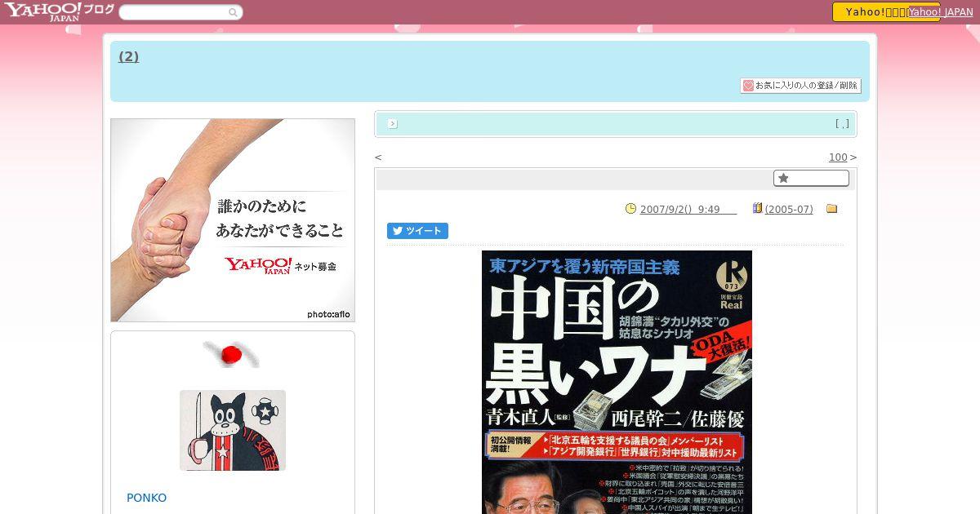Viewport: 980px width, 514px height.
Task: Click the book library icon
Action: 757,209
